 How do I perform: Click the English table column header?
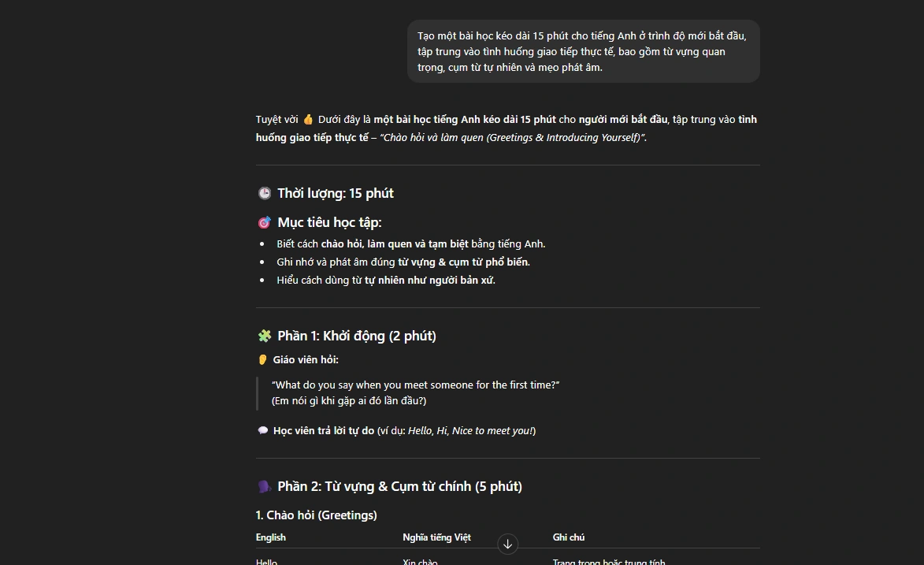pyautogui.click(x=271, y=537)
